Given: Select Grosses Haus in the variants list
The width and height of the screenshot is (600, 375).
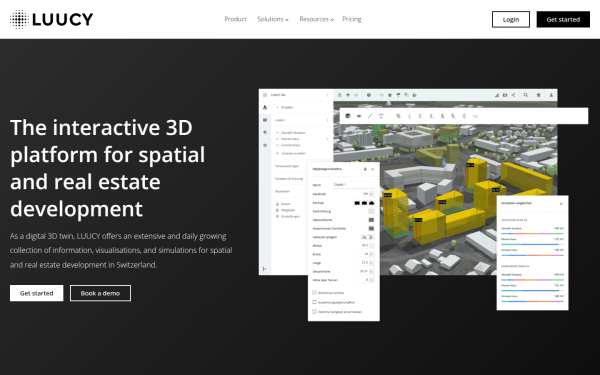Looking at the screenshot, I should [x=291, y=145].
